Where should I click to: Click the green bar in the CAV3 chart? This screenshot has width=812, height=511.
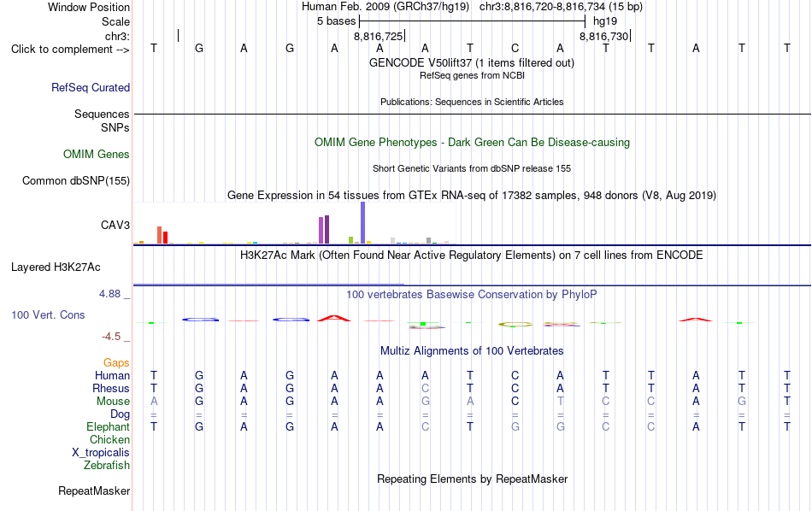click(351, 240)
